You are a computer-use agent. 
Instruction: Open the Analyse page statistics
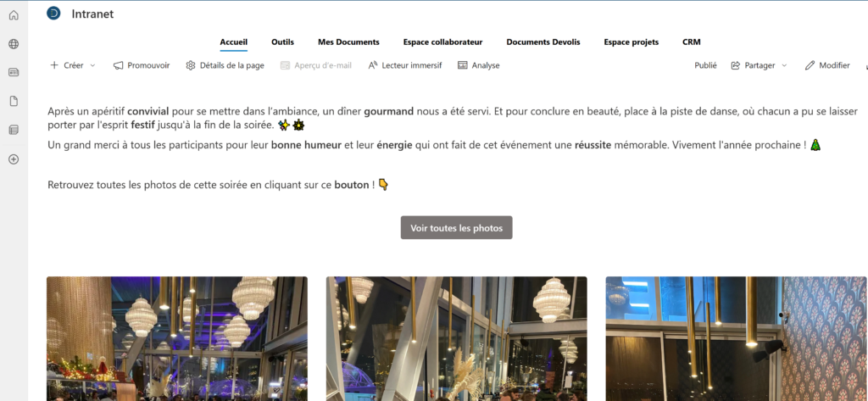pos(478,65)
